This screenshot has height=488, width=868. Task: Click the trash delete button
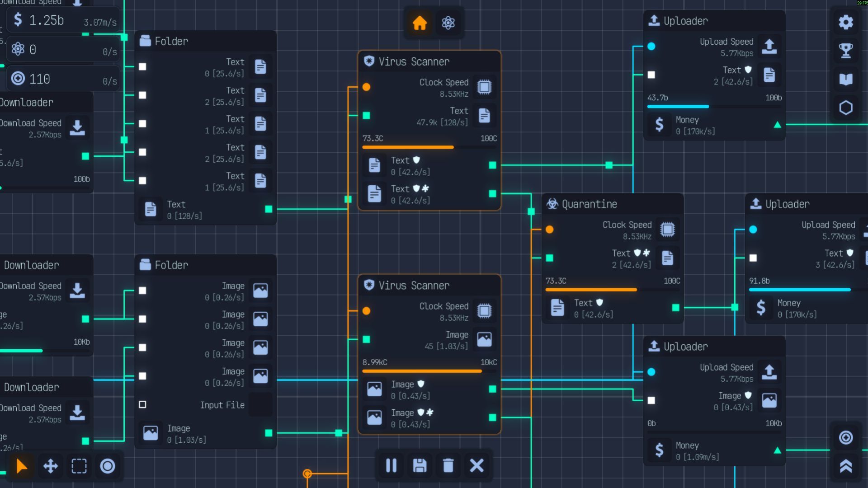tap(448, 465)
